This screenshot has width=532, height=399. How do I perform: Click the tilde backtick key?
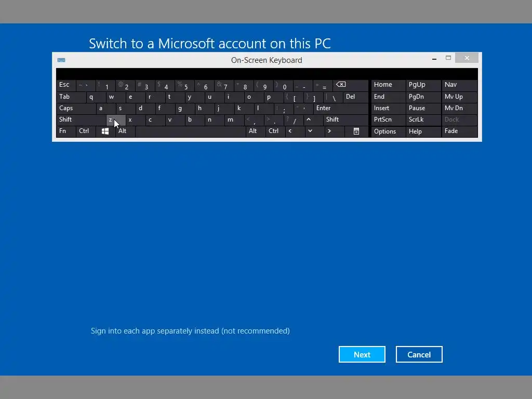pos(86,85)
